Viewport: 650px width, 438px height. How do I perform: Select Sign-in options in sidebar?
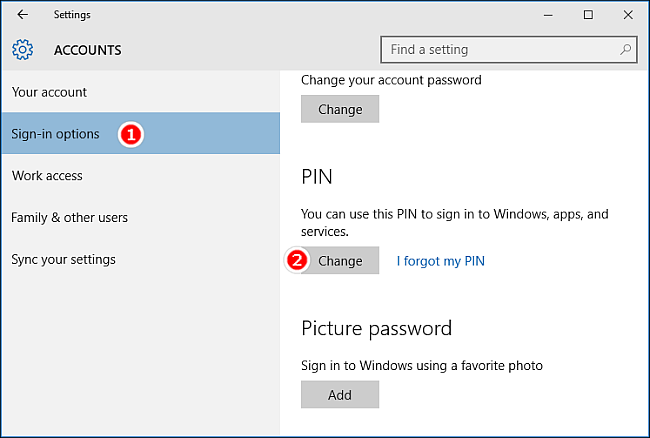141,133
